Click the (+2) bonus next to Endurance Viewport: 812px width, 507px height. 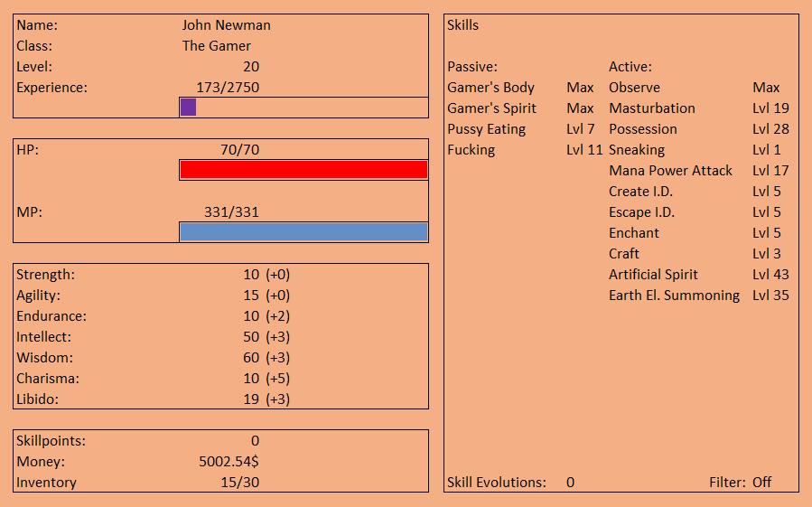pyautogui.click(x=278, y=315)
